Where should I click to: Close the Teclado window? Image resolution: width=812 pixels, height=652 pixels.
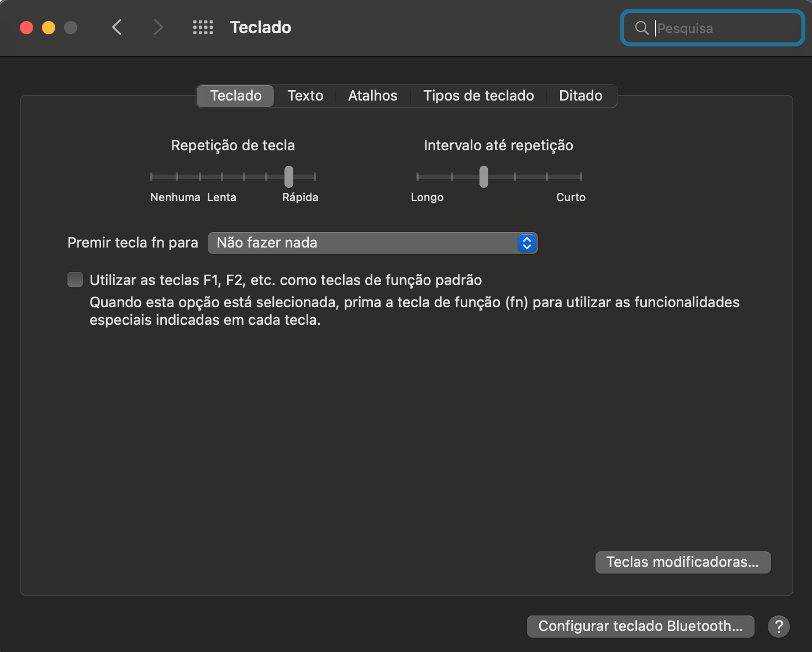[x=27, y=28]
